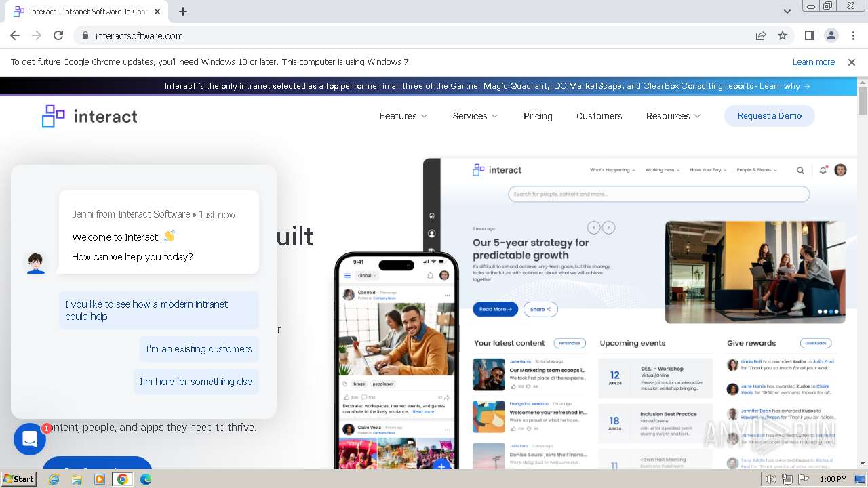Click the user avatar in intranet preview

[840, 170]
